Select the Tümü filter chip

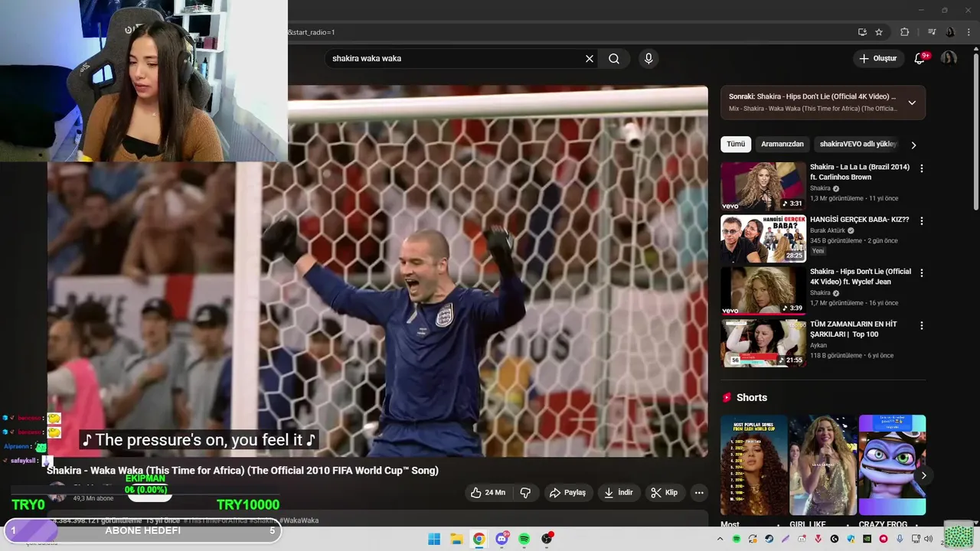[x=736, y=144]
